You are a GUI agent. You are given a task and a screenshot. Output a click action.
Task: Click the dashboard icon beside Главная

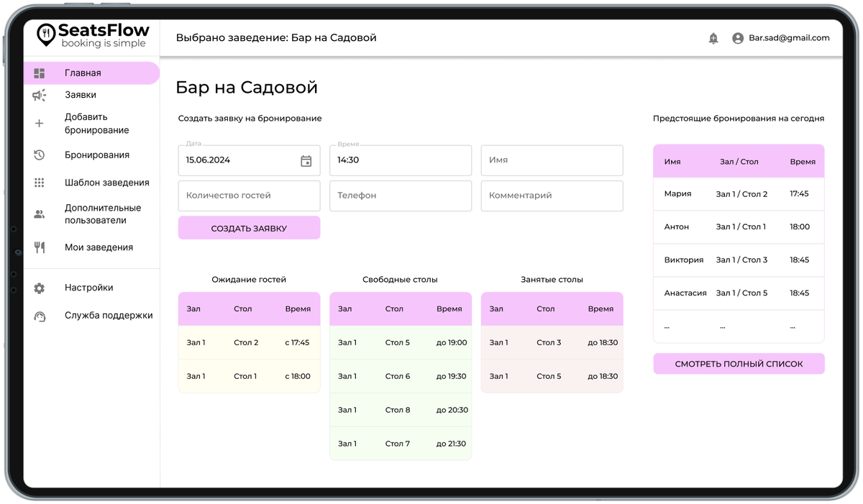point(40,73)
